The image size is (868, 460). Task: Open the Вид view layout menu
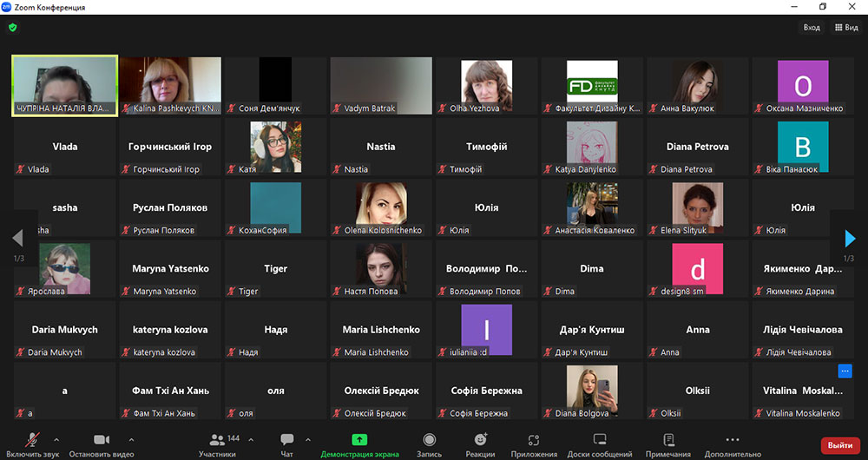click(x=846, y=27)
